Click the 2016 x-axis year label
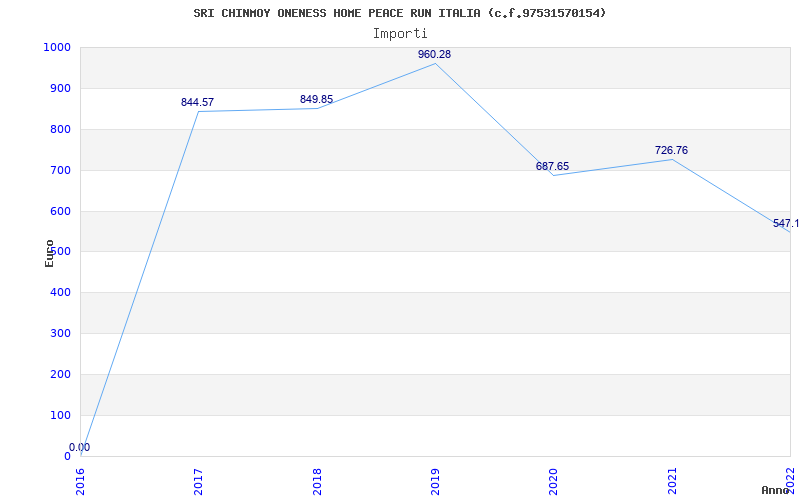Screen dimensions: 800x500 click(x=81, y=482)
